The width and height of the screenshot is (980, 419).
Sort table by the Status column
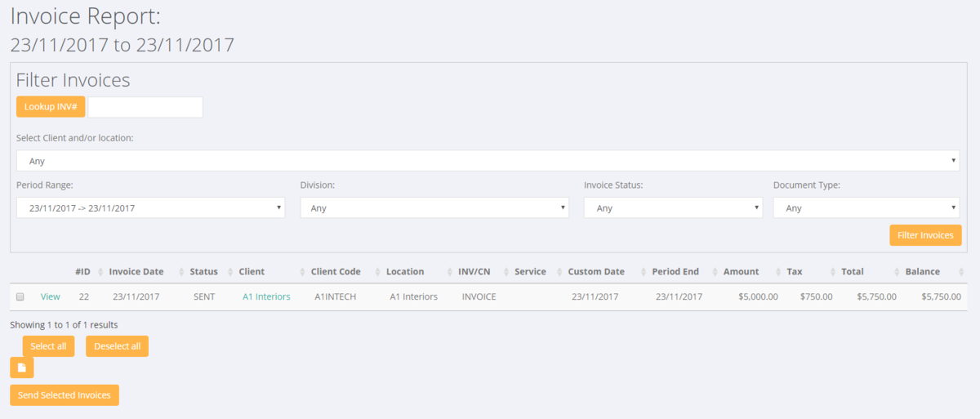203,272
